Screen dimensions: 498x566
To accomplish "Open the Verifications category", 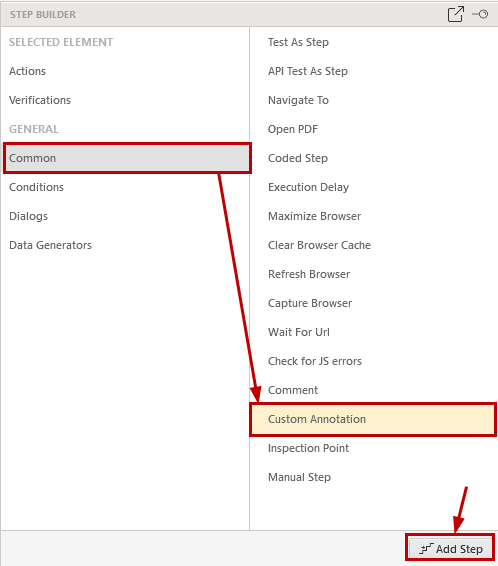I will pyautogui.click(x=40, y=100).
